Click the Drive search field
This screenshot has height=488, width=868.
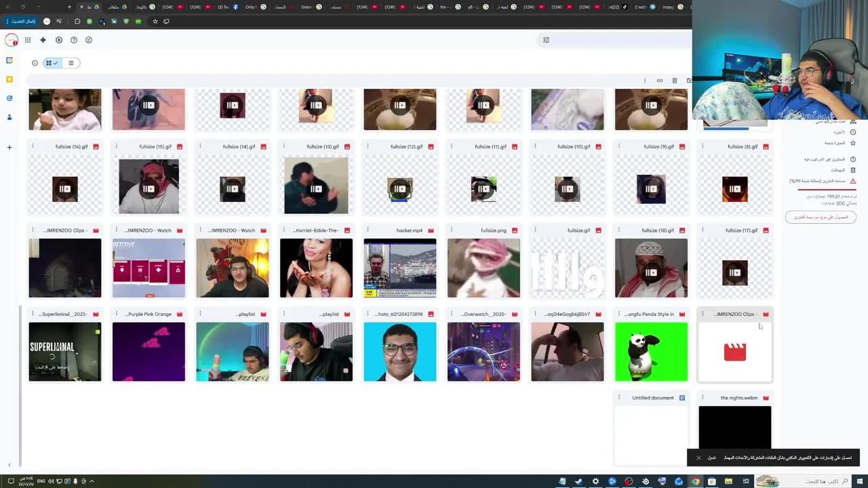(614, 40)
